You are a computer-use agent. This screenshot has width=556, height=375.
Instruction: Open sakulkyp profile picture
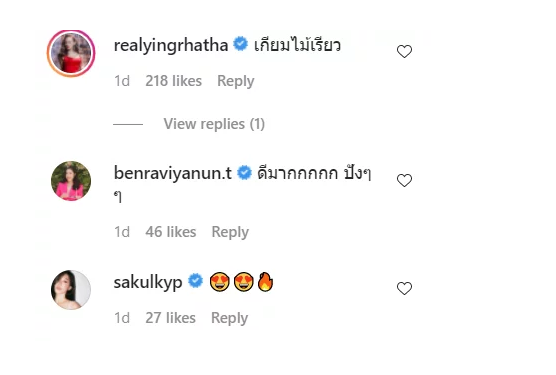pos(71,290)
